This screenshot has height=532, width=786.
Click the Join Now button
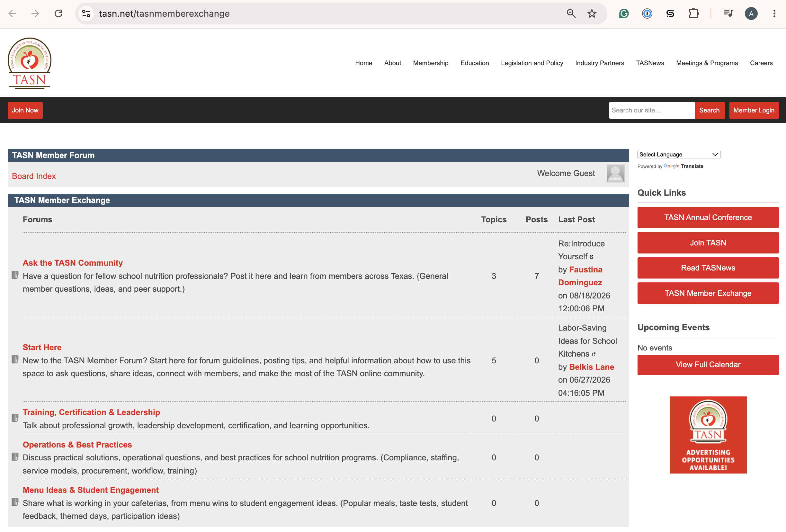coord(25,110)
